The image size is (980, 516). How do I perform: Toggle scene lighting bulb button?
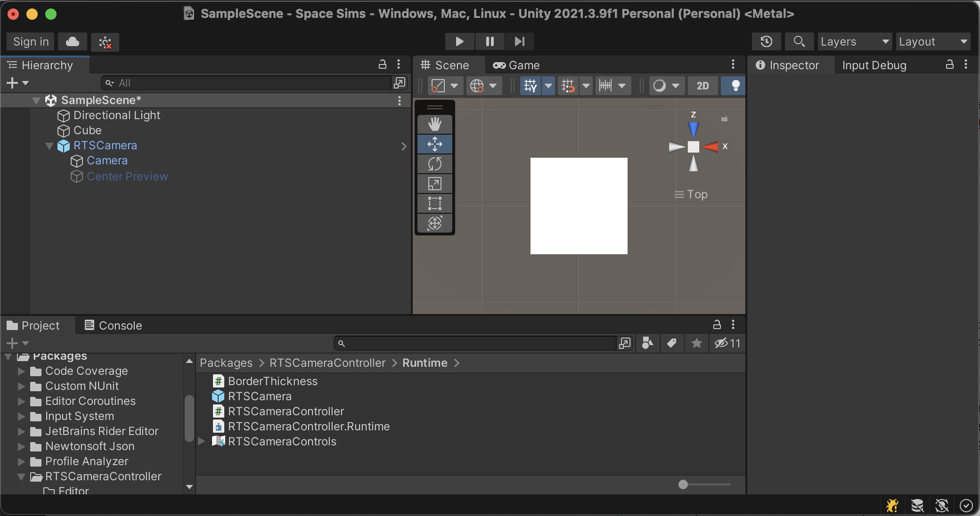click(735, 86)
